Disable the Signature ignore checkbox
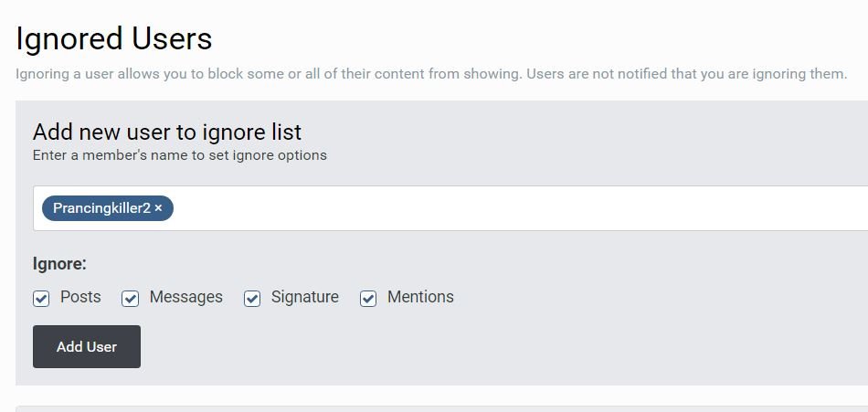 click(x=252, y=298)
